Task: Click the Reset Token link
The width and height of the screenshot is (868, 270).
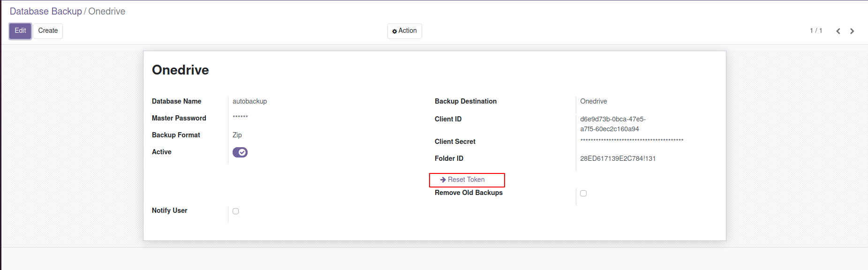Action: [x=466, y=180]
